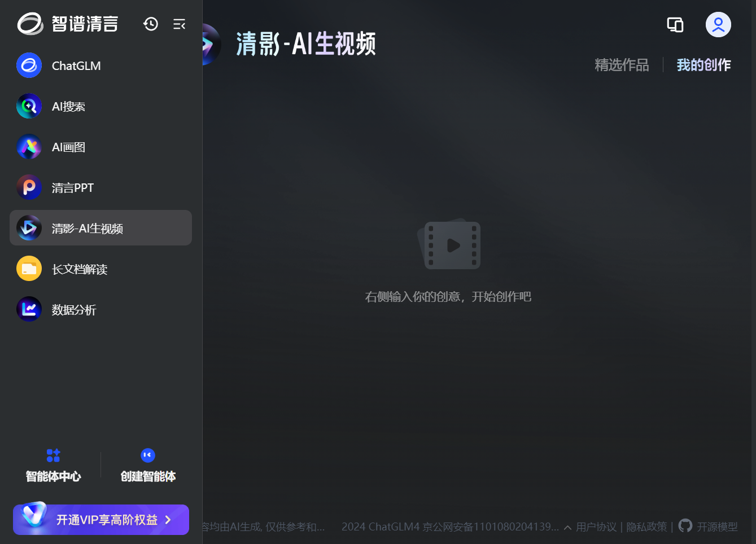The image size is (756, 544).
Task: Click the 右侧输入你的创意 hint text
Action: 448,297
